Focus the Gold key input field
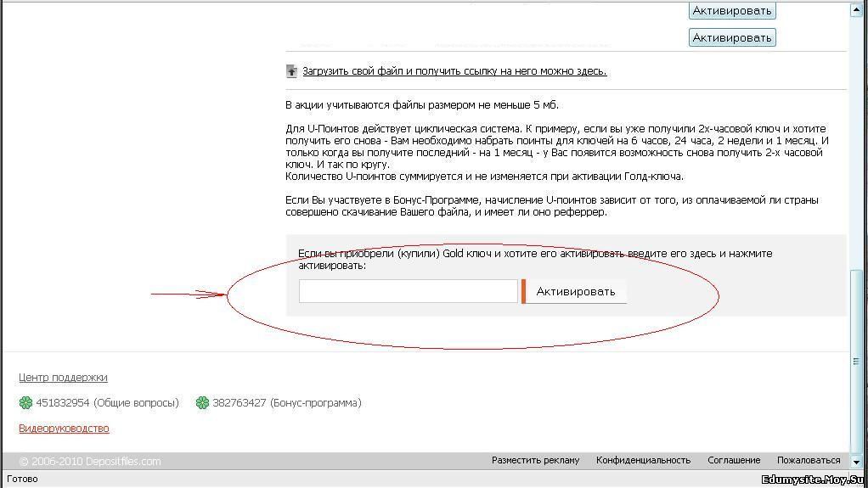 point(408,291)
